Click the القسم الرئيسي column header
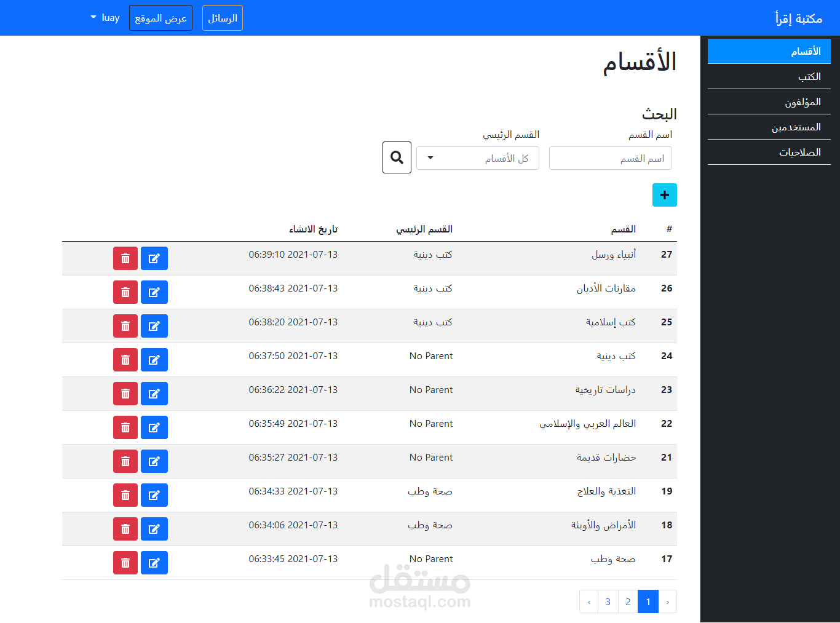840x623 pixels. point(424,229)
